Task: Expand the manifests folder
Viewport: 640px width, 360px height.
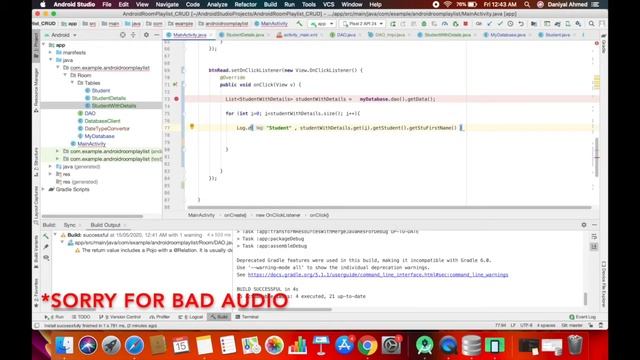Action: [51, 53]
